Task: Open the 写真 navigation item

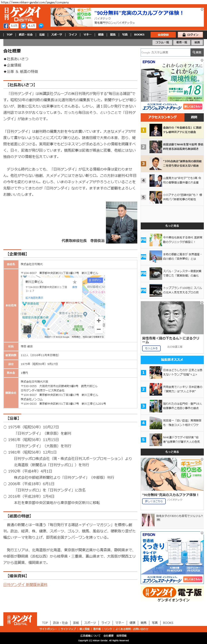Action: coord(125,34)
